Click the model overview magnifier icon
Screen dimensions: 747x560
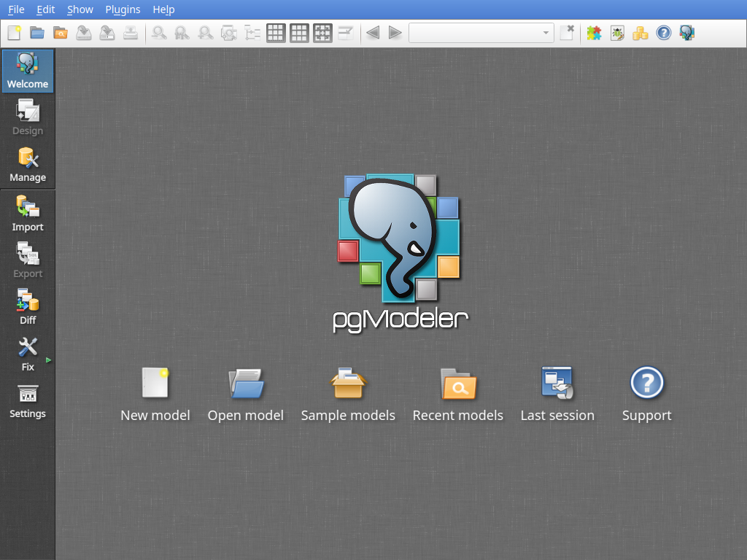click(x=229, y=33)
